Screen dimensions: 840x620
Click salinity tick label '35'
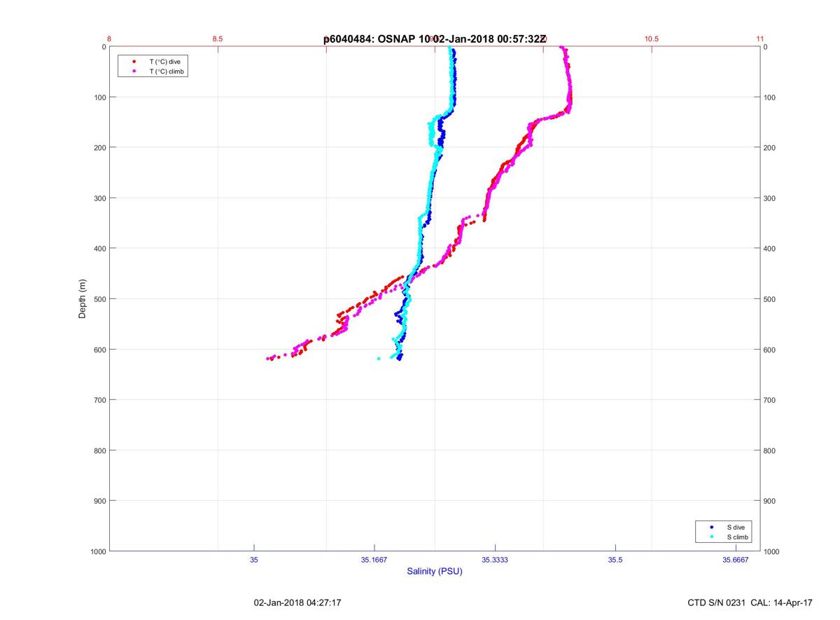[254, 560]
